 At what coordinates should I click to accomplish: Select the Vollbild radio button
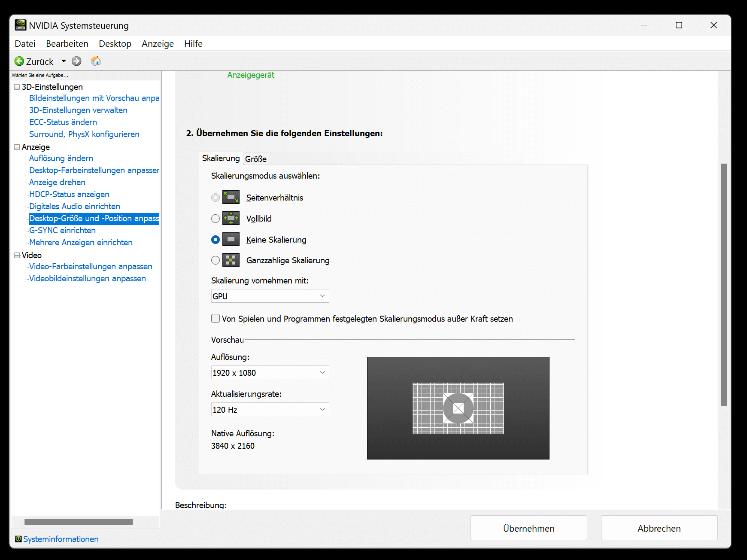216,219
